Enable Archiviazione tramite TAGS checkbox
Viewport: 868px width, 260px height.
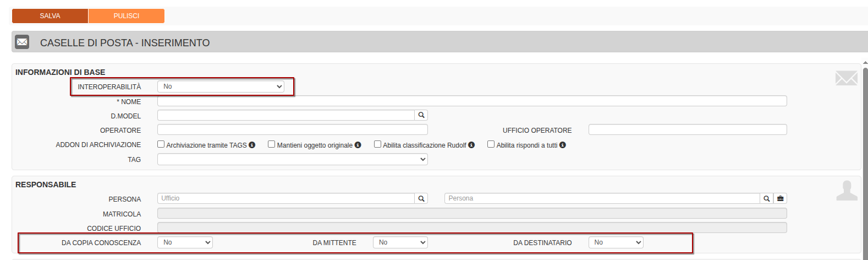161,144
